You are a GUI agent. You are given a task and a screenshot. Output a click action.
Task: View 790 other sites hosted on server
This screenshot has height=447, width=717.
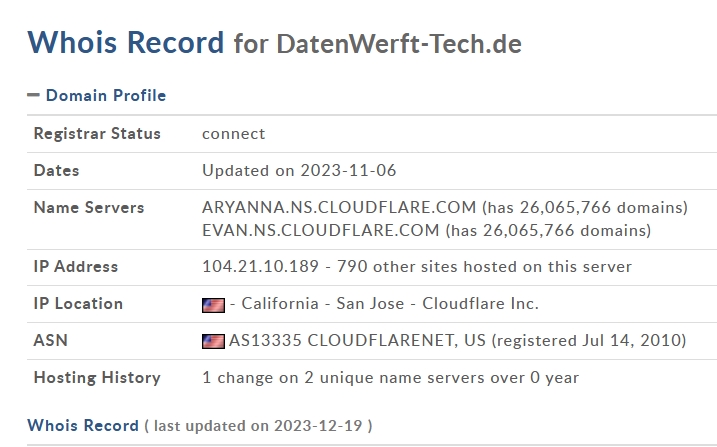coord(484,266)
